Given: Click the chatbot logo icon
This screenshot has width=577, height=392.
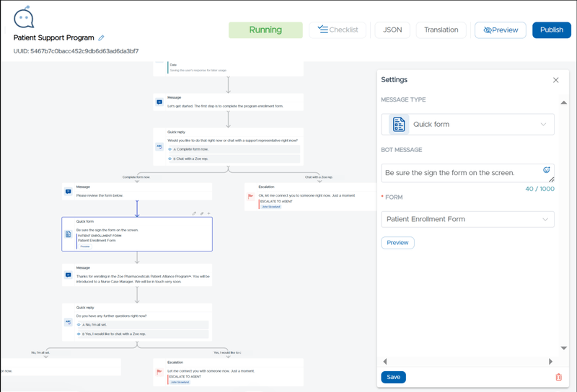Looking at the screenshot, I should click(x=24, y=17).
